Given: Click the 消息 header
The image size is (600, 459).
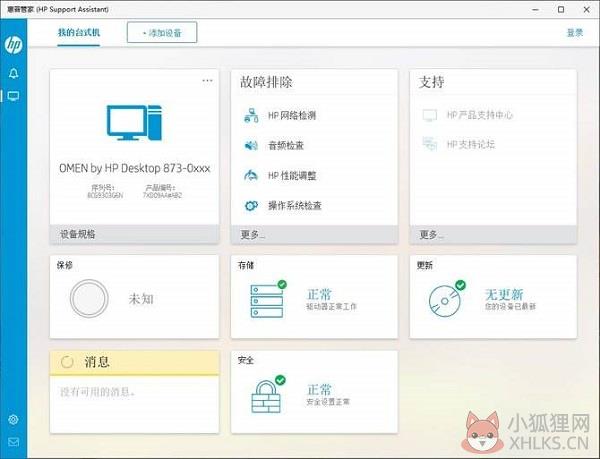Looking at the screenshot, I should [x=134, y=362].
